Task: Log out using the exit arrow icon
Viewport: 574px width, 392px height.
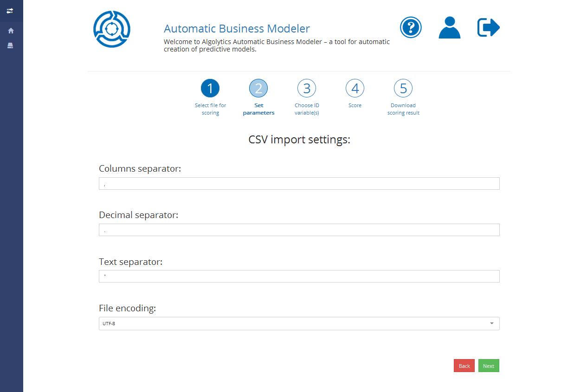Action: [x=488, y=27]
